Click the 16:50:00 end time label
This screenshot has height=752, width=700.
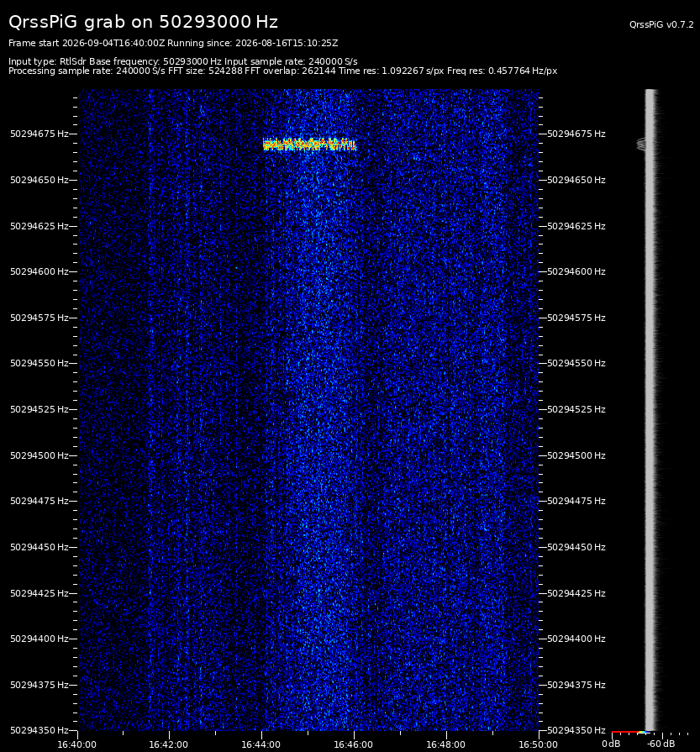[x=538, y=744]
